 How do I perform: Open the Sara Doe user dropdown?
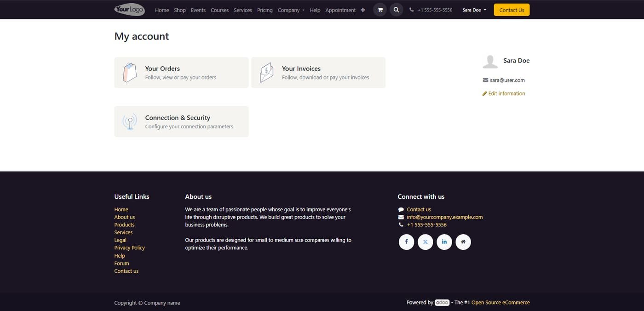click(x=474, y=10)
